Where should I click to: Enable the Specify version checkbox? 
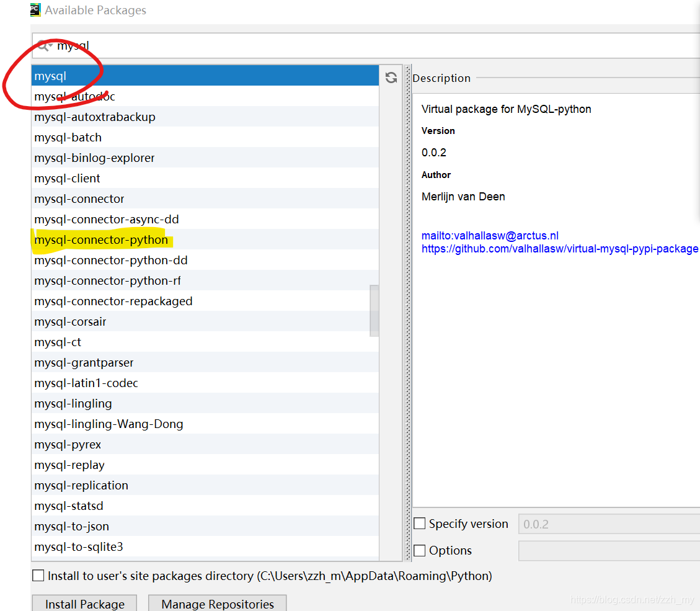pos(420,524)
